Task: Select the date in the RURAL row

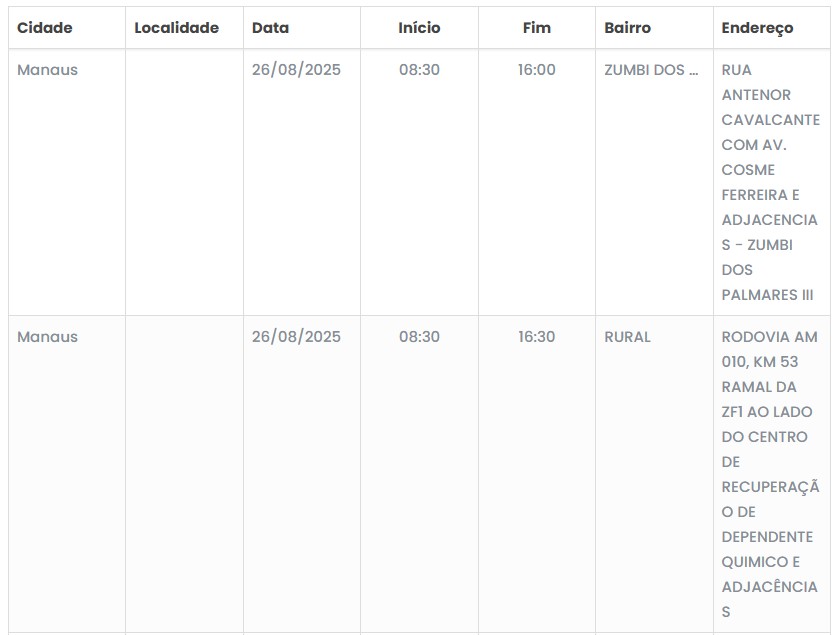Action: click(x=296, y=337)
